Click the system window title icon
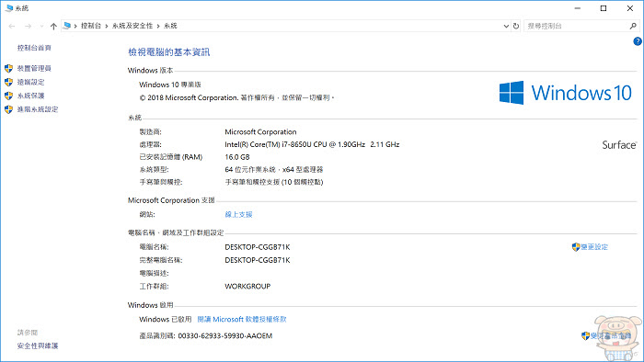The width and height of the screenshot is (644, 362). (9, 7)
